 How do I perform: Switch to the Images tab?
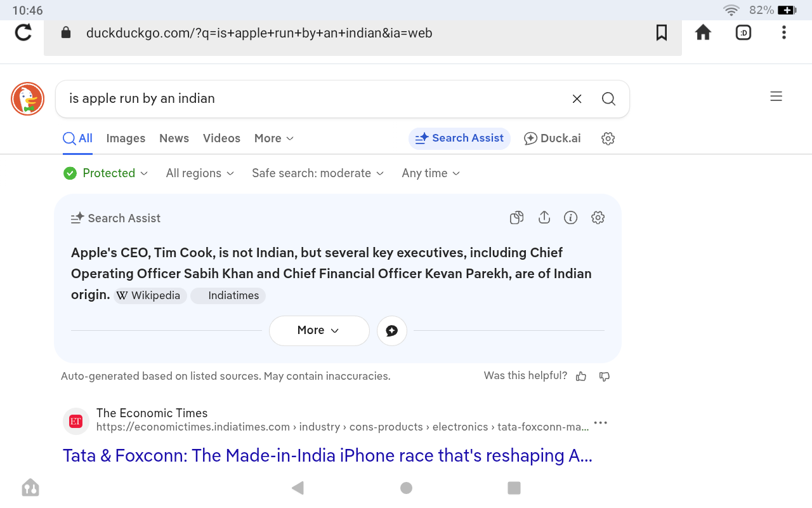[x=126, y=138]
